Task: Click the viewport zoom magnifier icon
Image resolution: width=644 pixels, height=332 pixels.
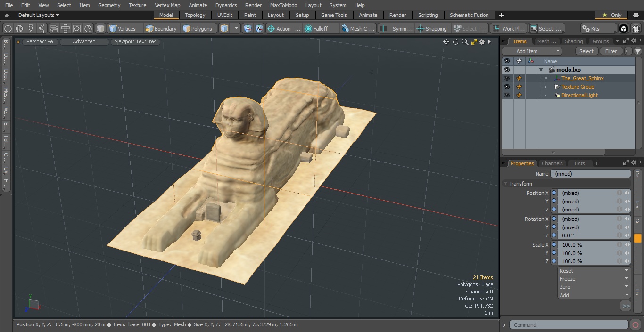Action: pos(465,42)
